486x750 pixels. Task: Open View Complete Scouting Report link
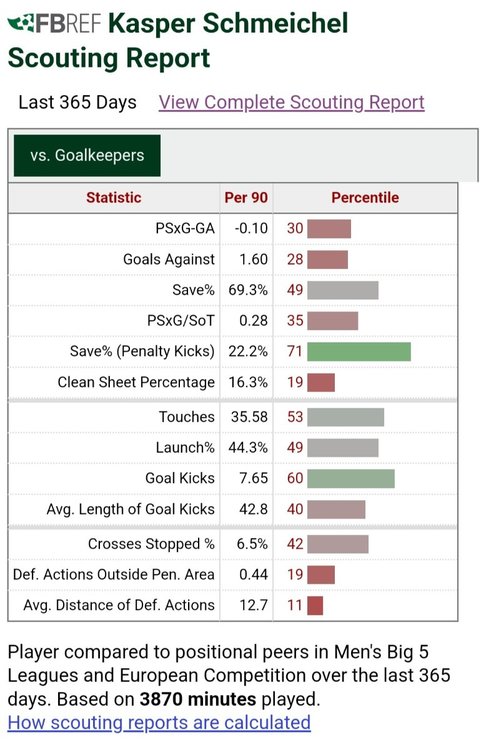[292, 102]
